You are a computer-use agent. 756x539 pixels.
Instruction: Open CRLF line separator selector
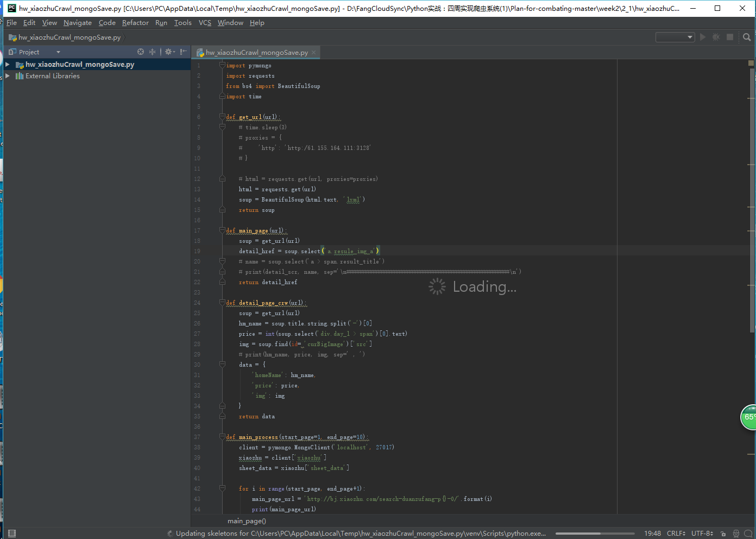click(x=676, y=534)
